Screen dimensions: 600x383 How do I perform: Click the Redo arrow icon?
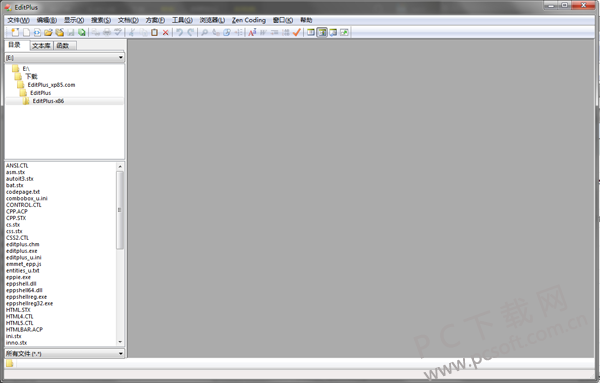(x=191, y=33)
